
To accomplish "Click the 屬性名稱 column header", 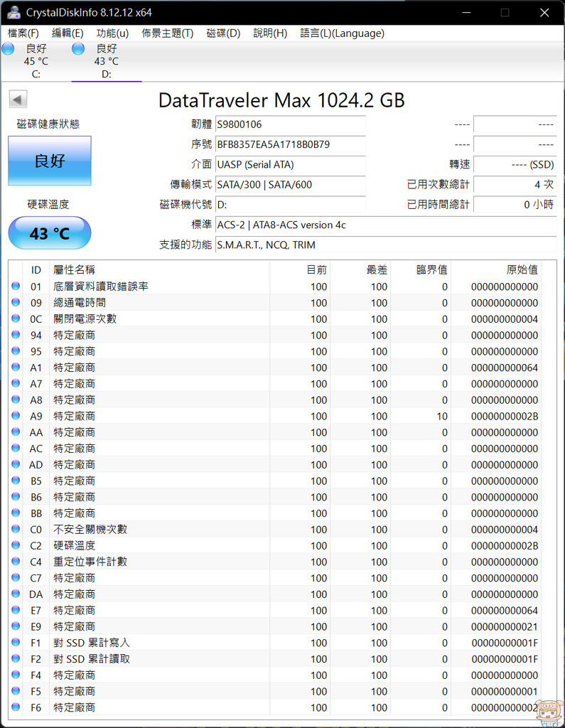I will tap(159, 269).
